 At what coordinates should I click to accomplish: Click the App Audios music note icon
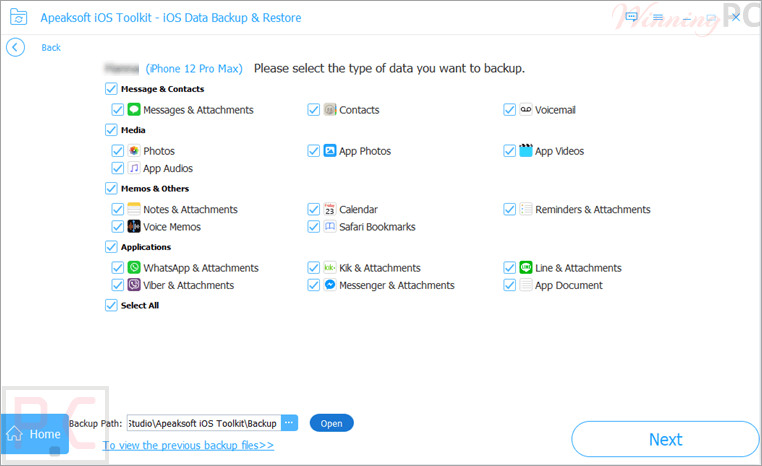click(134, 168)
